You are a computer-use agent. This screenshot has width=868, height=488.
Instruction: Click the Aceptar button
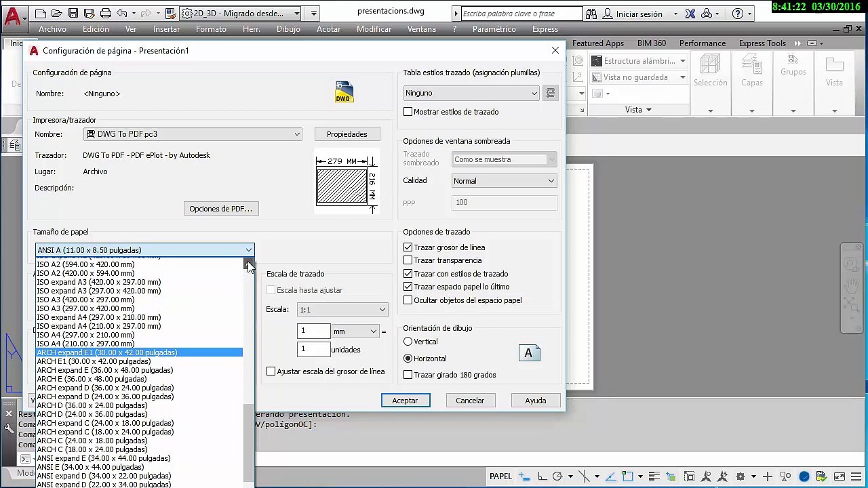point(405,401)
